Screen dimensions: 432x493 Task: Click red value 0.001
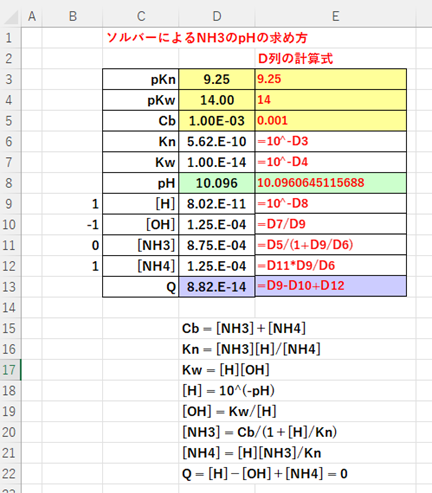click(272, 120)
